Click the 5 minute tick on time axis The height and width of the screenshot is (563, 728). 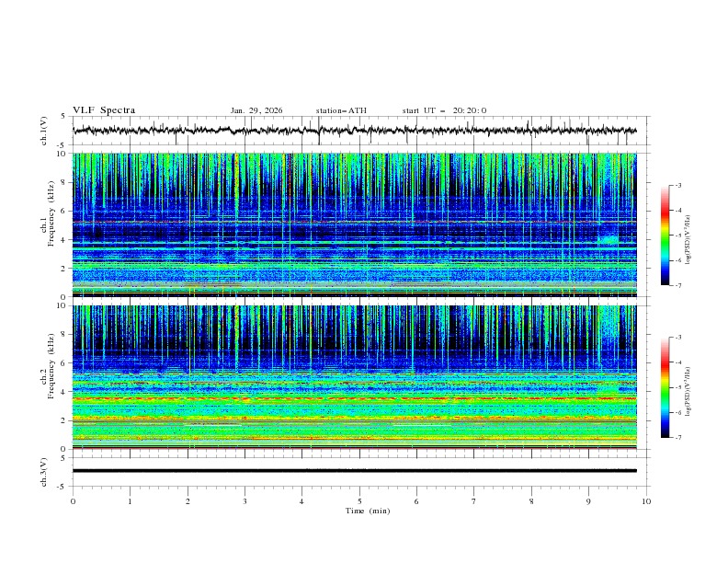tap(359, 501)
